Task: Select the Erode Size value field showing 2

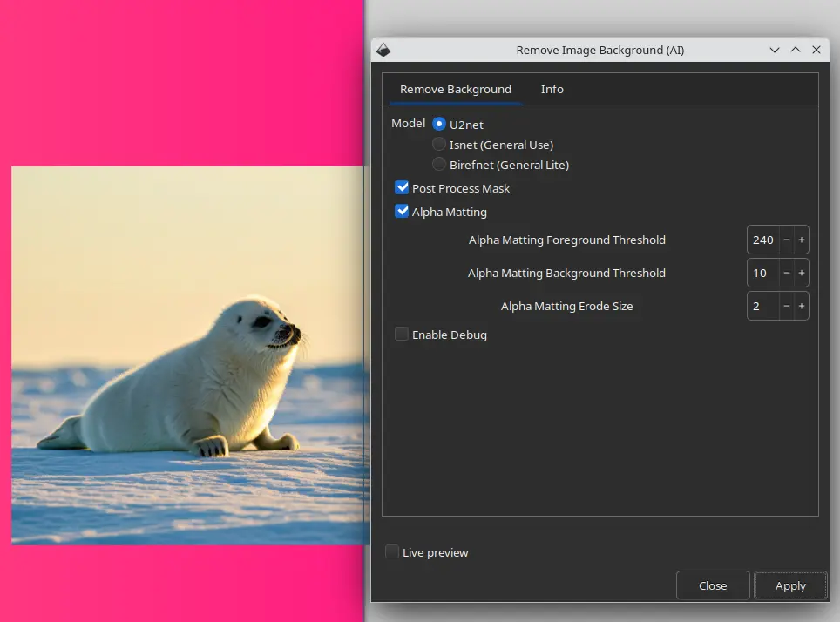Action: pyautogui.click(x=759, y=306)
